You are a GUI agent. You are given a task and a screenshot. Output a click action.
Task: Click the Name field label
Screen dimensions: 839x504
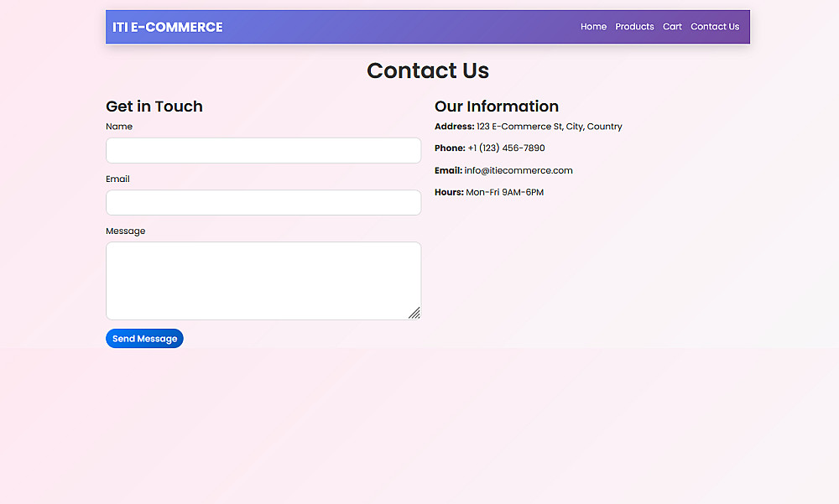tap(119, 127)
